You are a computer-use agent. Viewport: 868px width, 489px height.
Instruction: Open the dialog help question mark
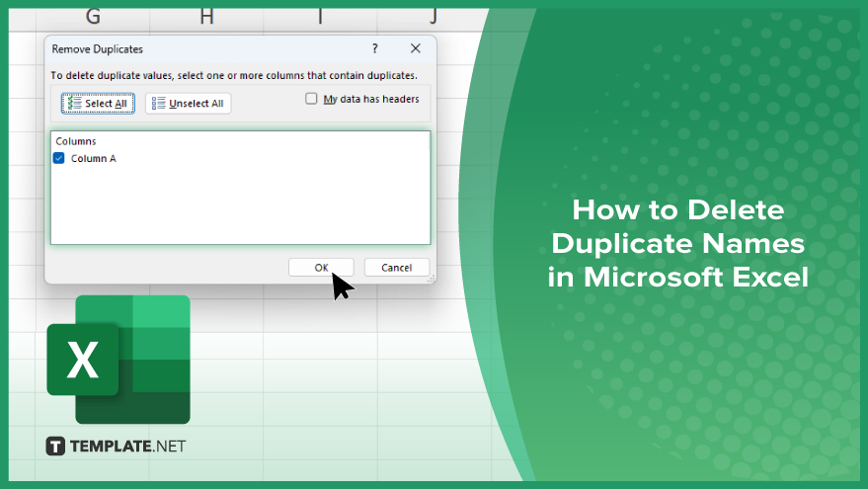pos(375,48)
